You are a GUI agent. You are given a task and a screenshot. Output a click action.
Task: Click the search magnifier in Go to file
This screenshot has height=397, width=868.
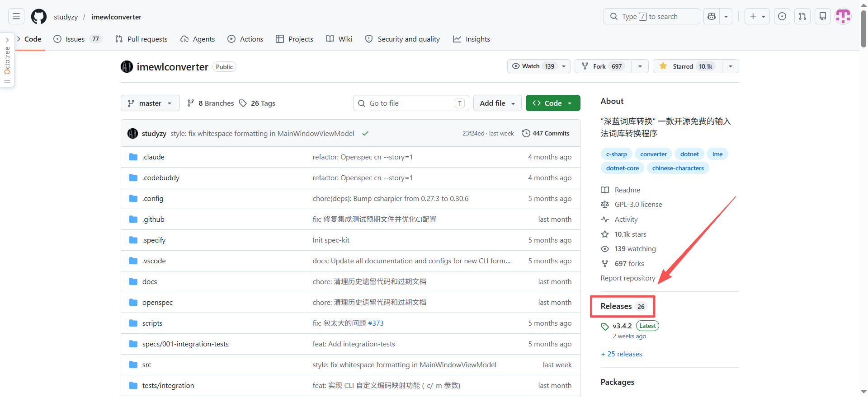tap(362, 103)
